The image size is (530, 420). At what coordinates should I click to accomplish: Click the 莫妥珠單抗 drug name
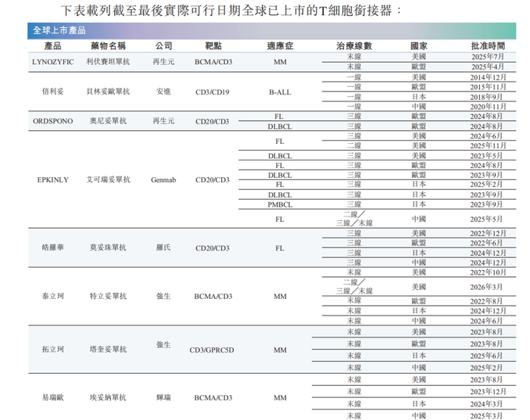click(108, 247)
